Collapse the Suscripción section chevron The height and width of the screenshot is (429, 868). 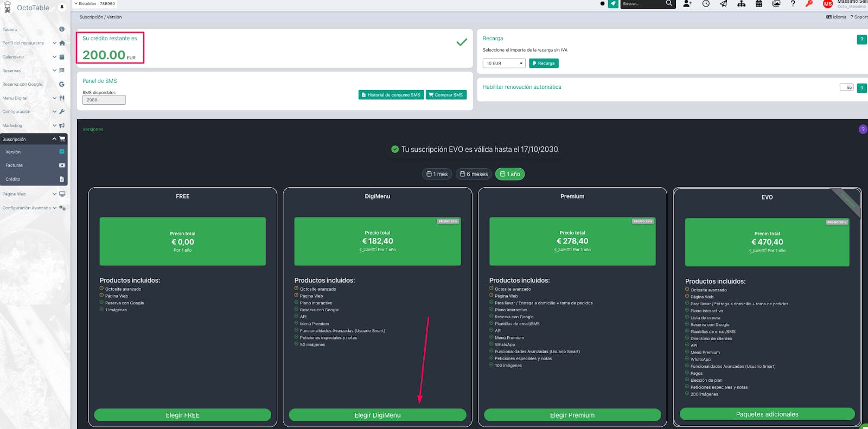coord(54,139)
